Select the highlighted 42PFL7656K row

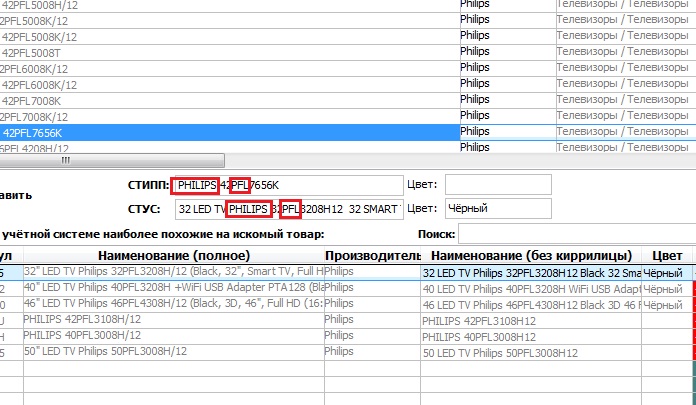pyautogui.click(x=230, y=133)
